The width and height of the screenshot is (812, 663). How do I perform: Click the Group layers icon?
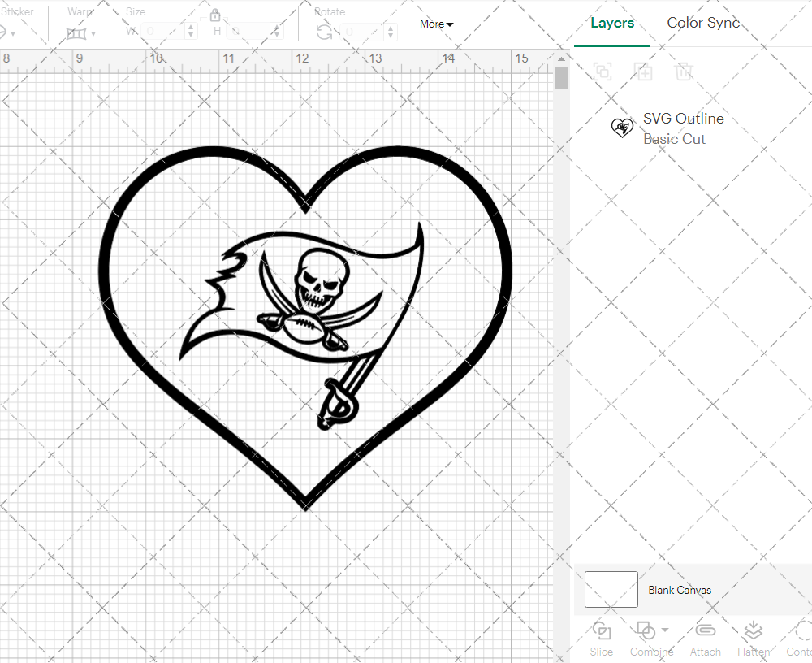pyautogui.click(x=603, y=71)
